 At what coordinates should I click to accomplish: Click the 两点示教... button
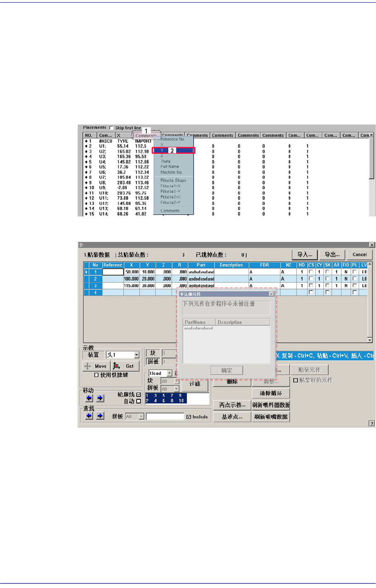(232, 405)
